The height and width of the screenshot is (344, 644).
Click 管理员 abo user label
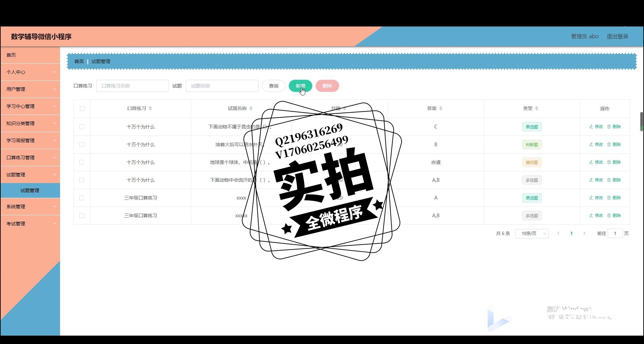(585, 36)
